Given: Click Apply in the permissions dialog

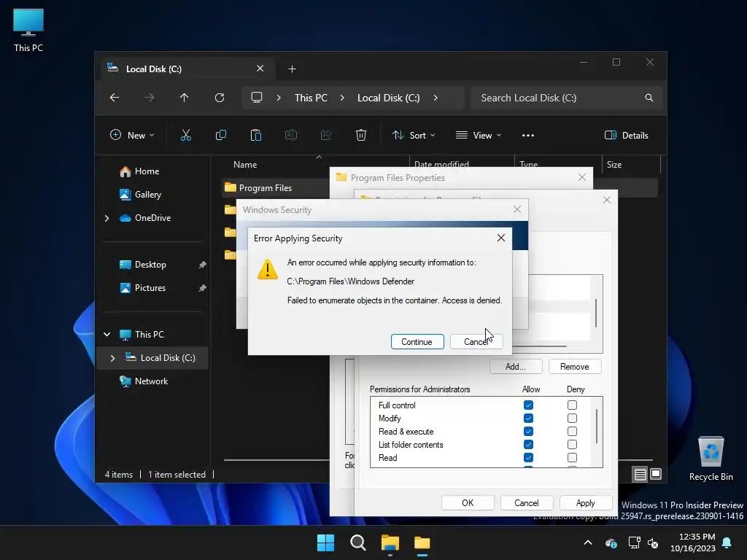Looking at the screenshot, I should tap(586, 503).
